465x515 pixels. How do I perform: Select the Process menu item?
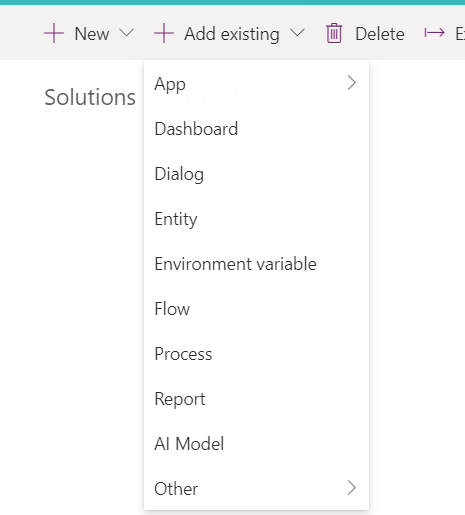click(256, 354)
